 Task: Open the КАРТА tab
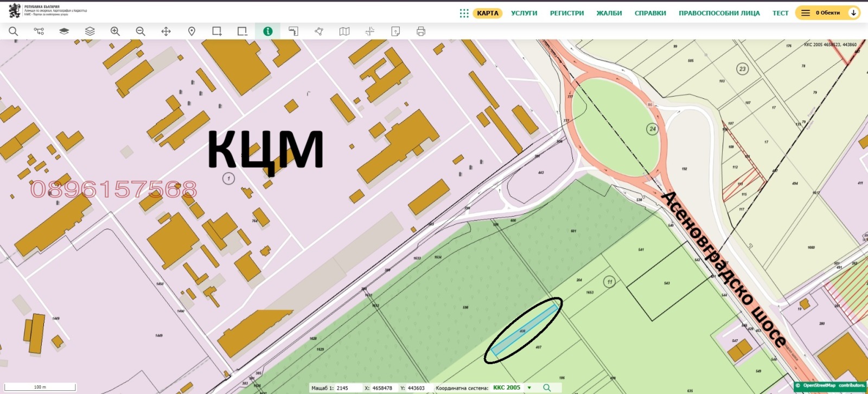click(x=488, y=13)
